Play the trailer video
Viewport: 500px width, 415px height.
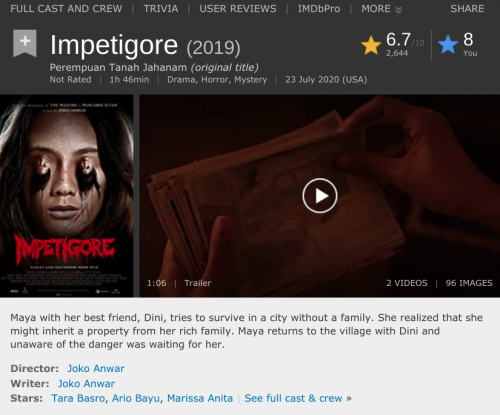320,196
